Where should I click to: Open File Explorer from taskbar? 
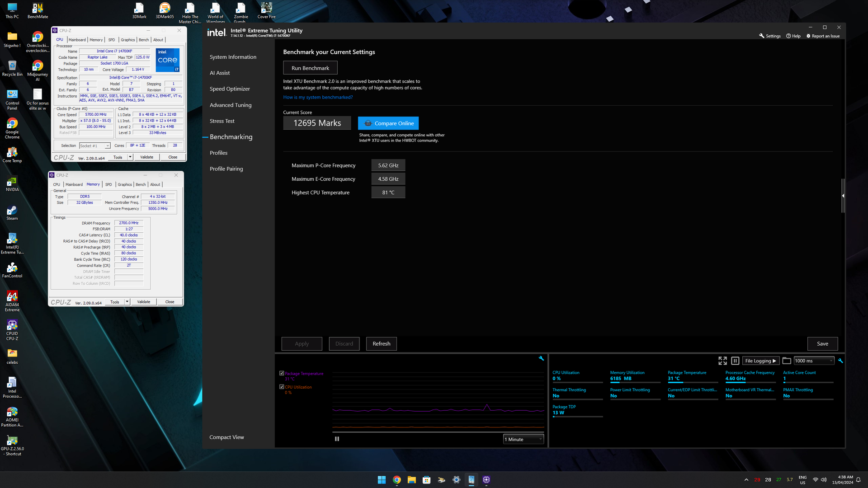point(411,480)
